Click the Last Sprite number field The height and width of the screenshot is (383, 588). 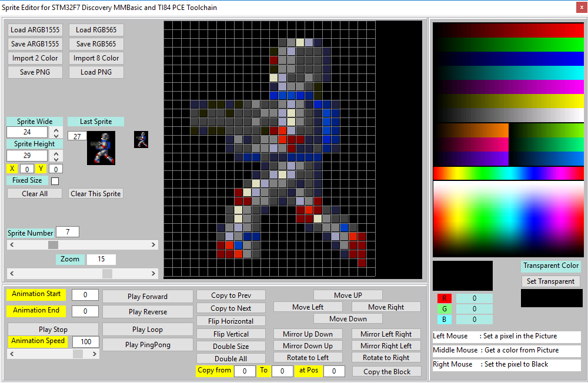pos(77,136)
